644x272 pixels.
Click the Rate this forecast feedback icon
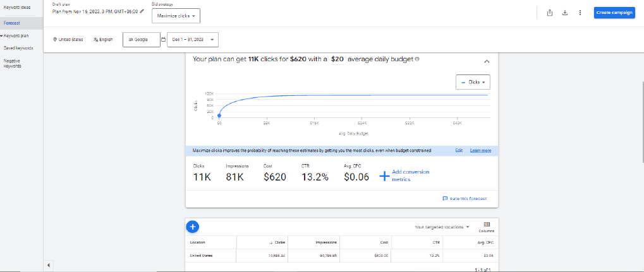445,199
